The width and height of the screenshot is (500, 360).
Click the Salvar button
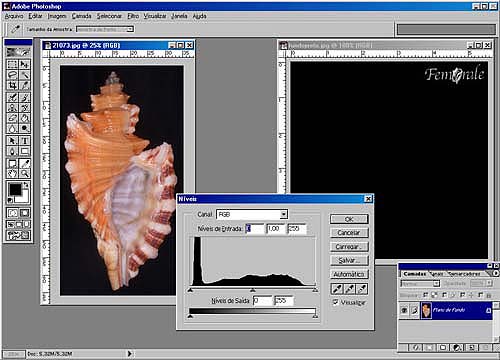(349, 260)
